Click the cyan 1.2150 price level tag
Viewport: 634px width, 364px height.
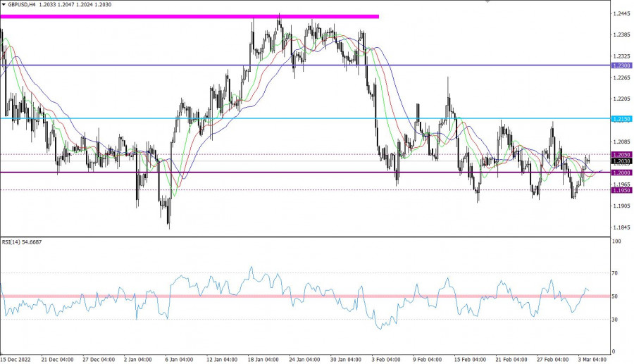click(621, 119)
